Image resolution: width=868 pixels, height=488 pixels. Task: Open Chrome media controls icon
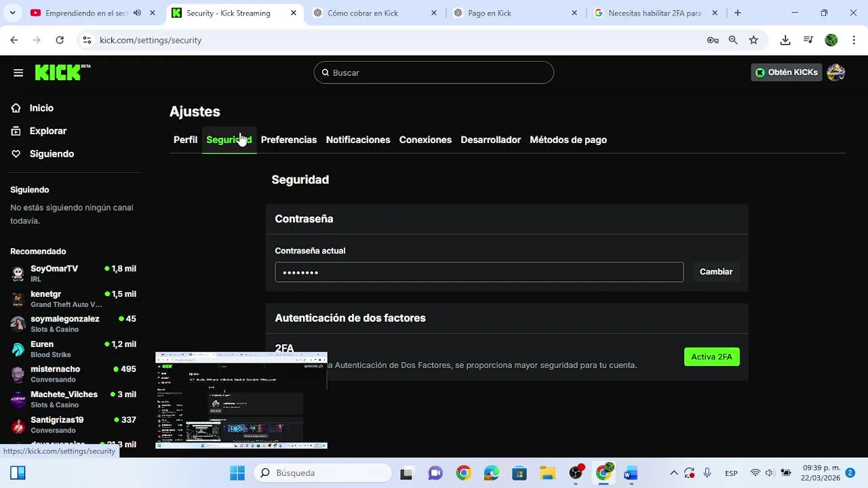tap(808, 40)
